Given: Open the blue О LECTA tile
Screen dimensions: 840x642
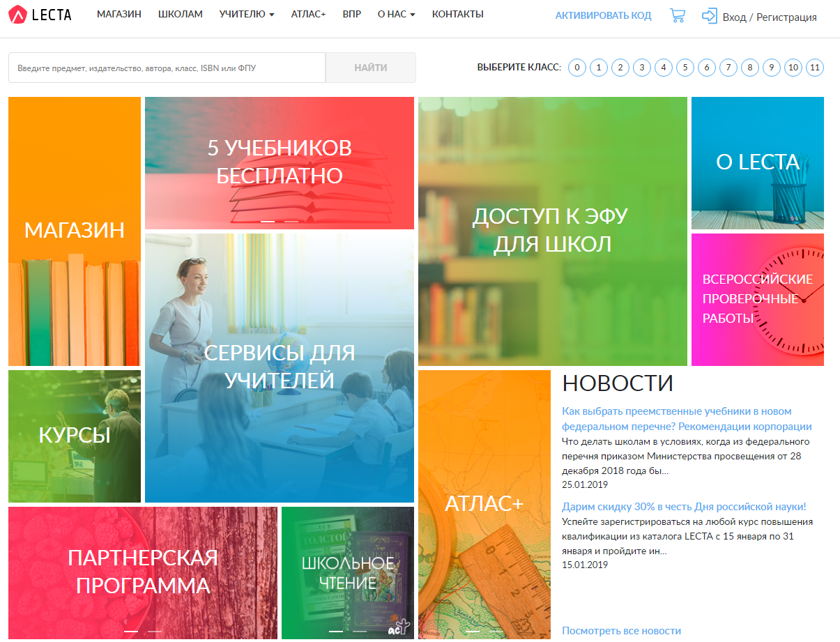Looking at the screenshot, I should coord(758,163).
